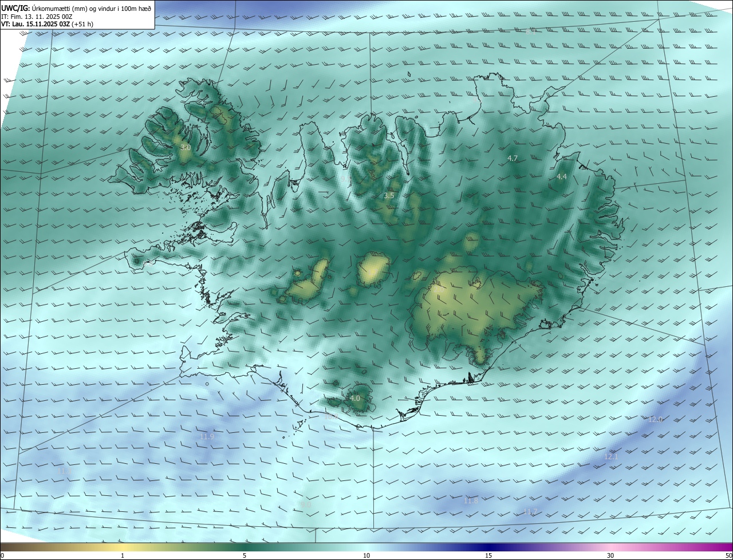Viewport: 733px width, 560px height.
Task: Click the 3.5 value in north Iceland
Action: pos(389,196)
